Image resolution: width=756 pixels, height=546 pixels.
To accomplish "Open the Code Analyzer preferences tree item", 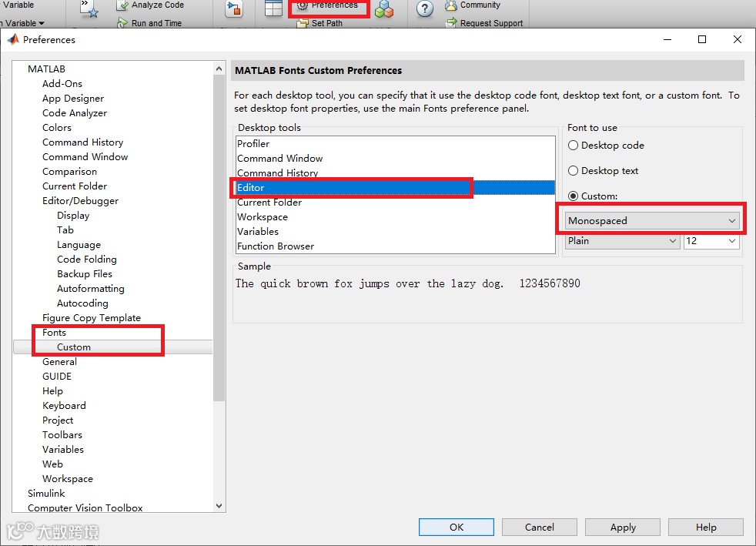I will [74, 113].
